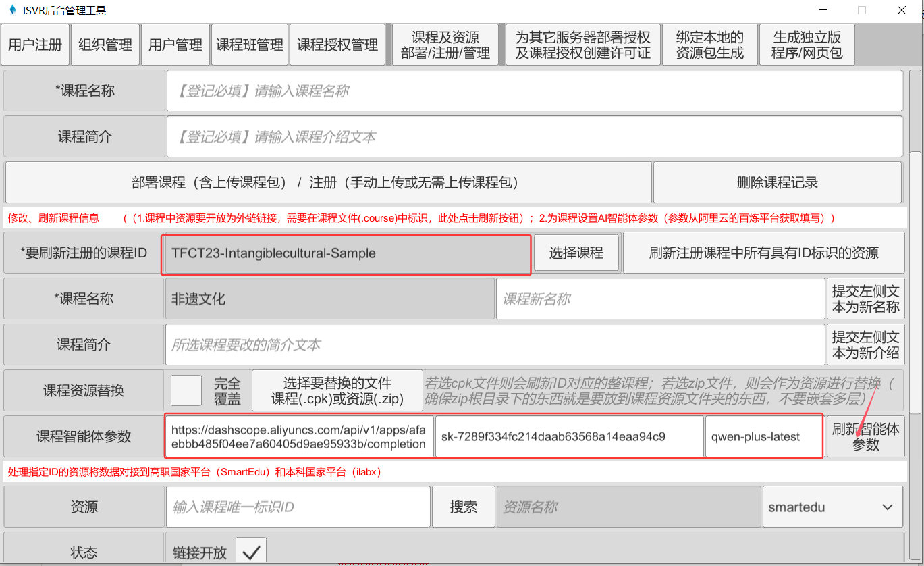Open 生成独立版程序/网页包 tab
924x566 pixels.
tap(807, 45)
